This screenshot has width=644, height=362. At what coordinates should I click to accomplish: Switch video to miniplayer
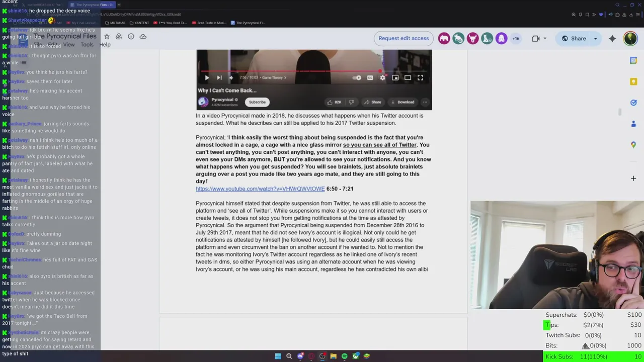[395, 77]
